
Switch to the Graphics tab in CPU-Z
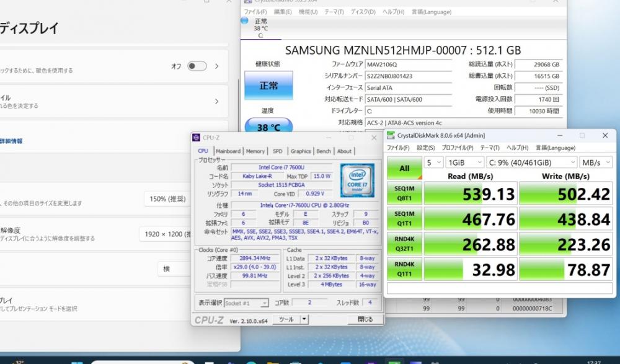tap(301, 151)
